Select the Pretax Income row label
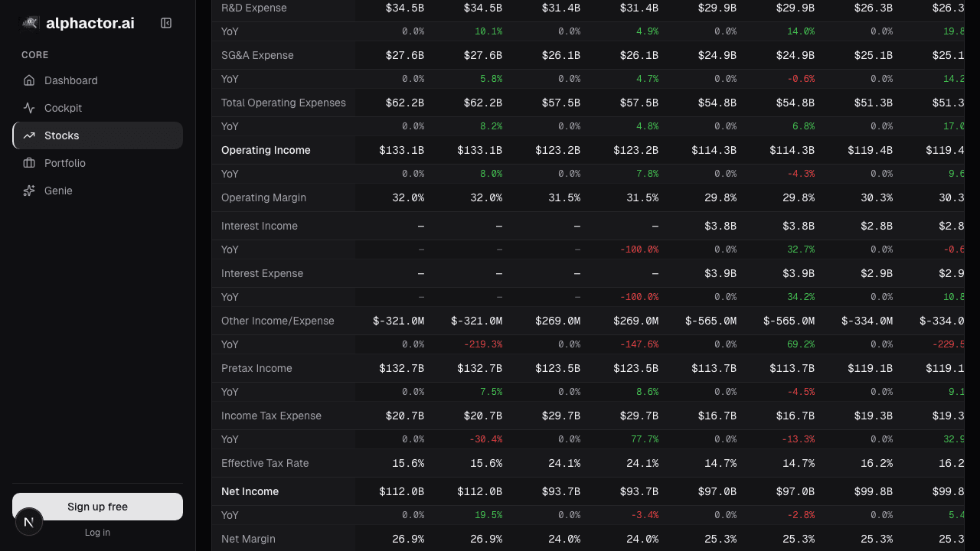Image resolution: width=980 pixels, height=551 pixels. click(256, 368)
